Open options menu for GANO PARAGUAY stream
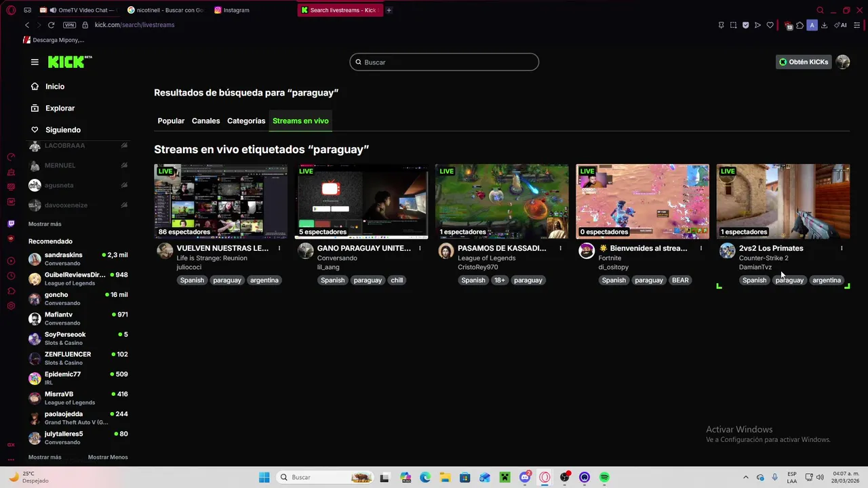The image size is (868, 488). click(x=420, y=248)
